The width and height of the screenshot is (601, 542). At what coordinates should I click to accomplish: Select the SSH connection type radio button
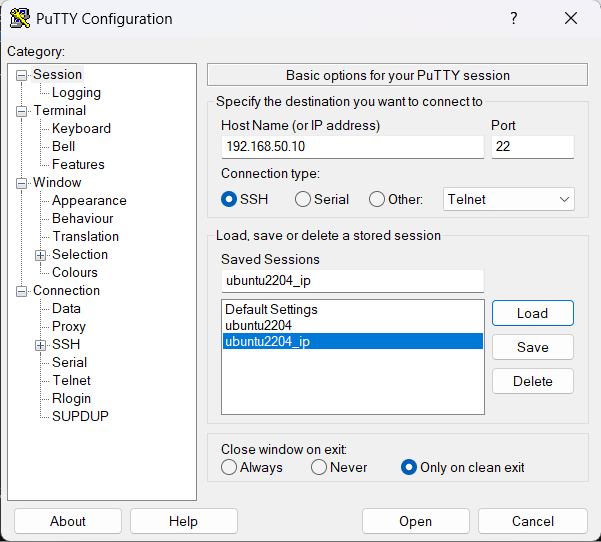(x=229, y=199)
